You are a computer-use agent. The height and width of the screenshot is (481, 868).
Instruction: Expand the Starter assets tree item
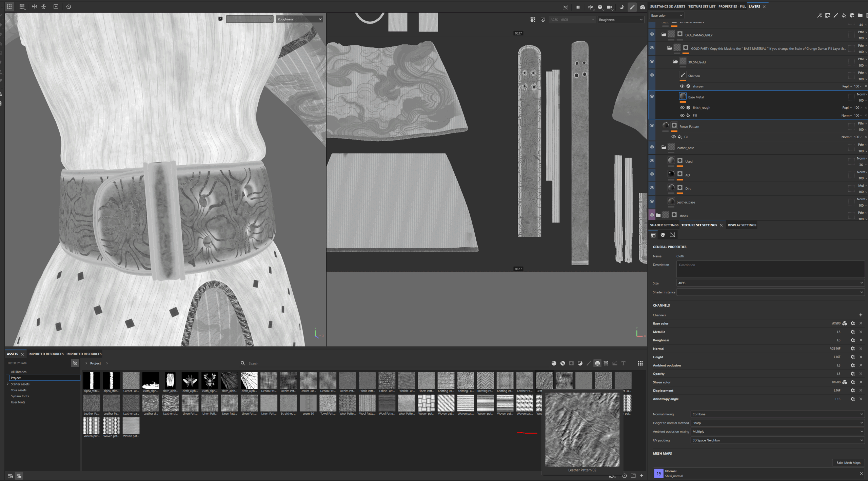[8, 384]
